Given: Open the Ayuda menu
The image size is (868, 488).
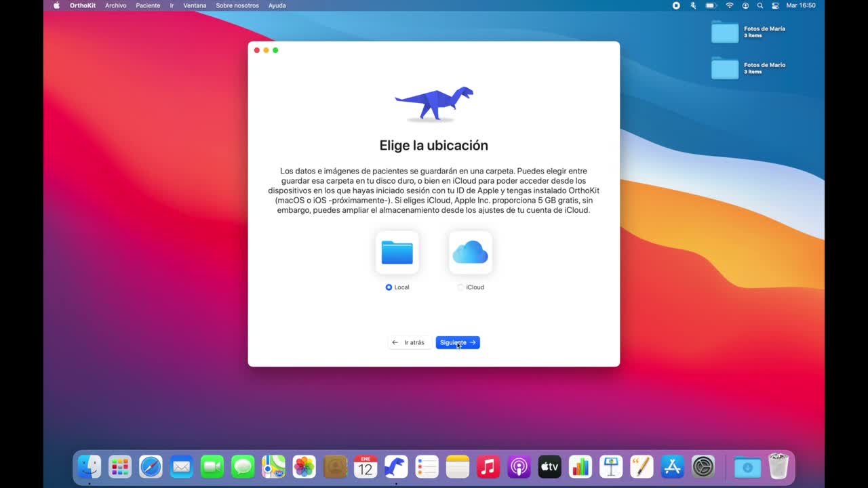Looking at the screenshot, I should 277,5.
